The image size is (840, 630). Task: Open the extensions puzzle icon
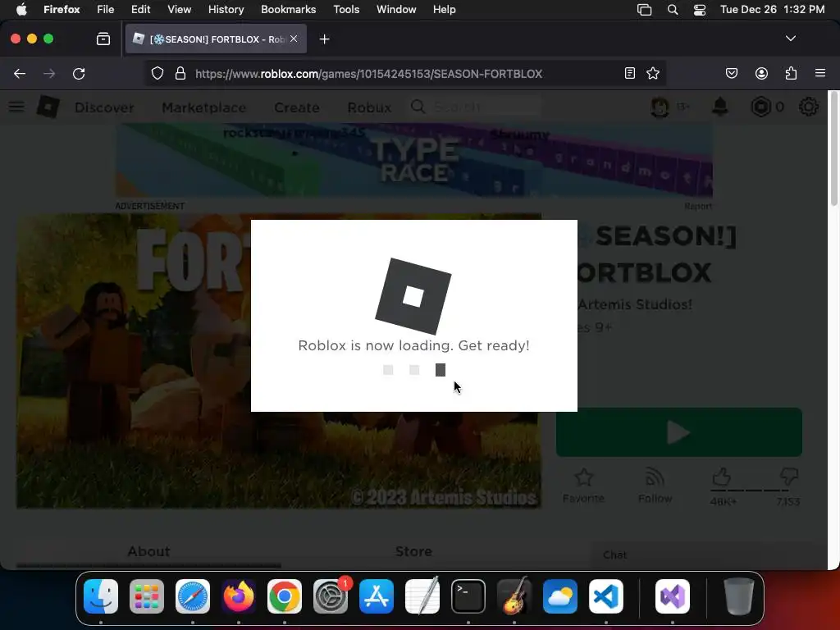pos(791,73)
